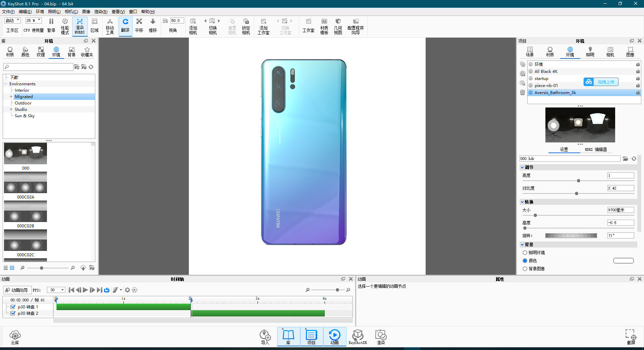Open the FPS 30 dropdown

56,290
